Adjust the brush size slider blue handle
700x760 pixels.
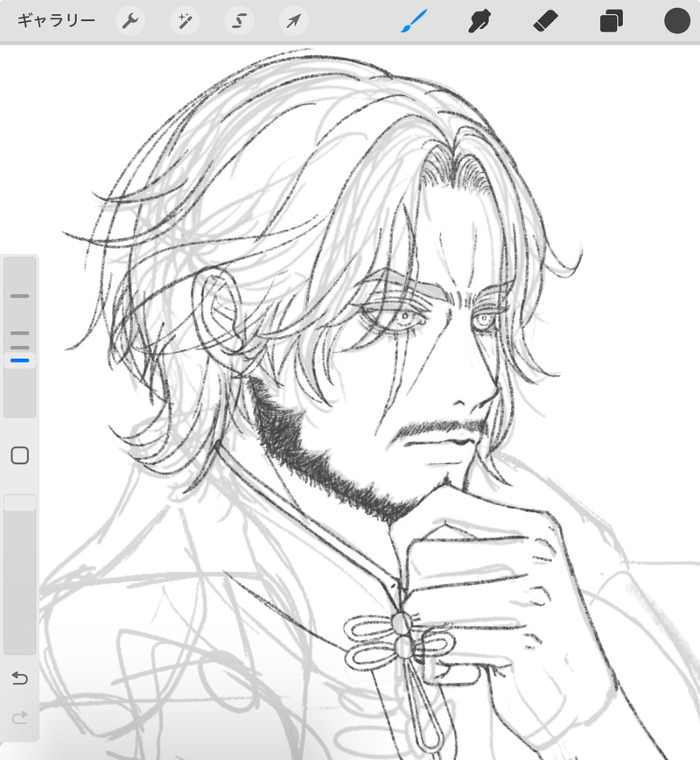(20, 361)
